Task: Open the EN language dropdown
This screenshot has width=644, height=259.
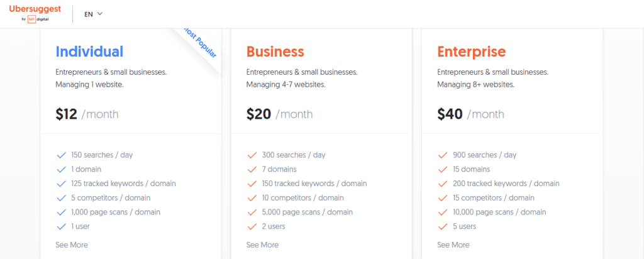Action: [x=93, y=14]
